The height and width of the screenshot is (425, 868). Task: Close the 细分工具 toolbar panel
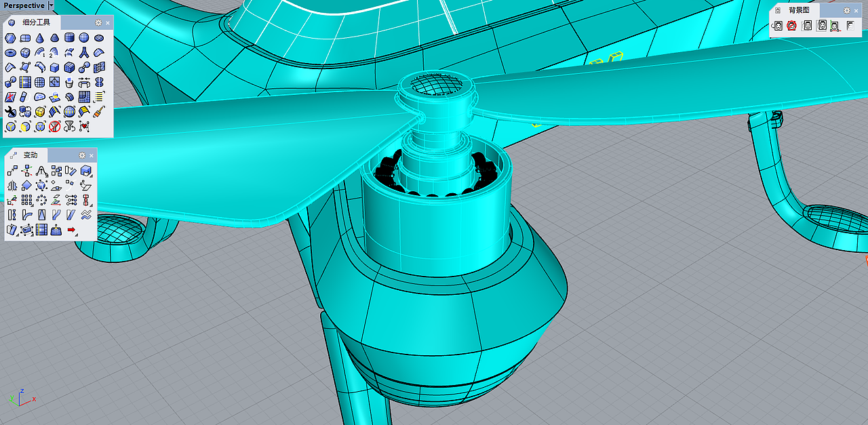tap(108, 22)
